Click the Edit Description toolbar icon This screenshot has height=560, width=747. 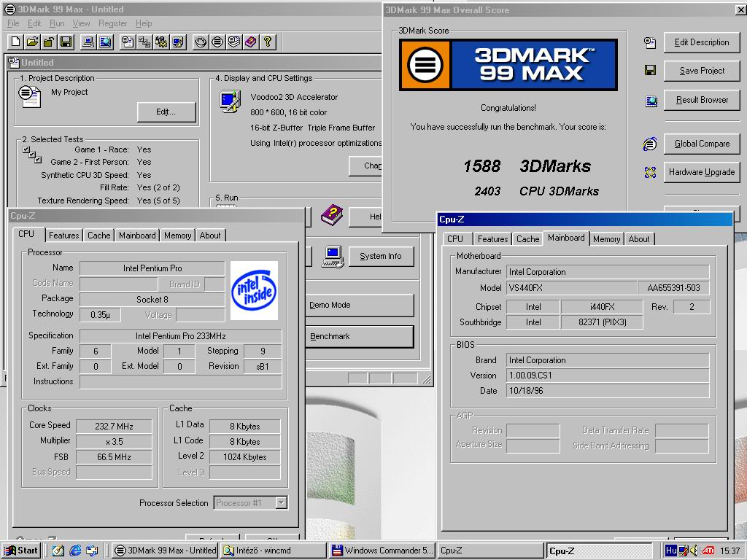coord(127,42)
